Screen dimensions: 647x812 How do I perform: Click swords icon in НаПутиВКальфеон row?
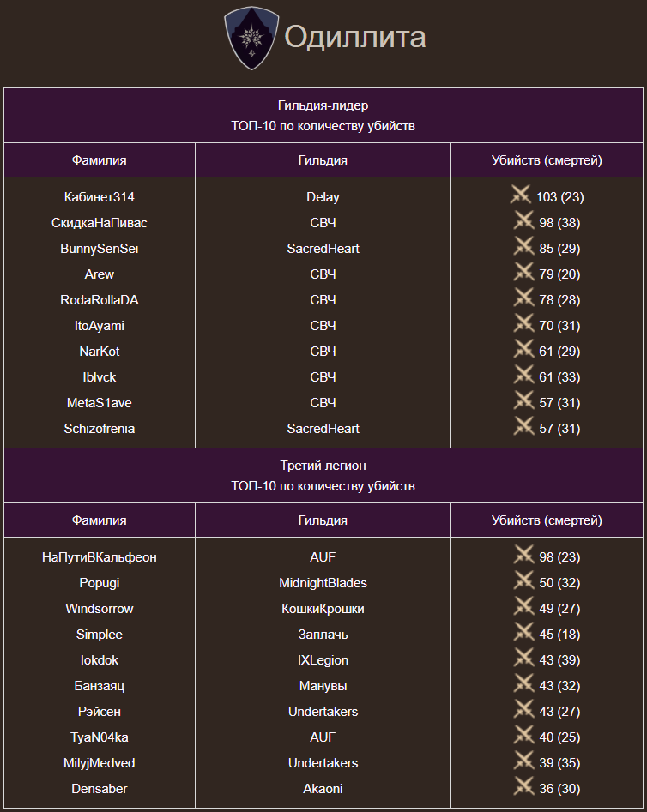[523, 556]
